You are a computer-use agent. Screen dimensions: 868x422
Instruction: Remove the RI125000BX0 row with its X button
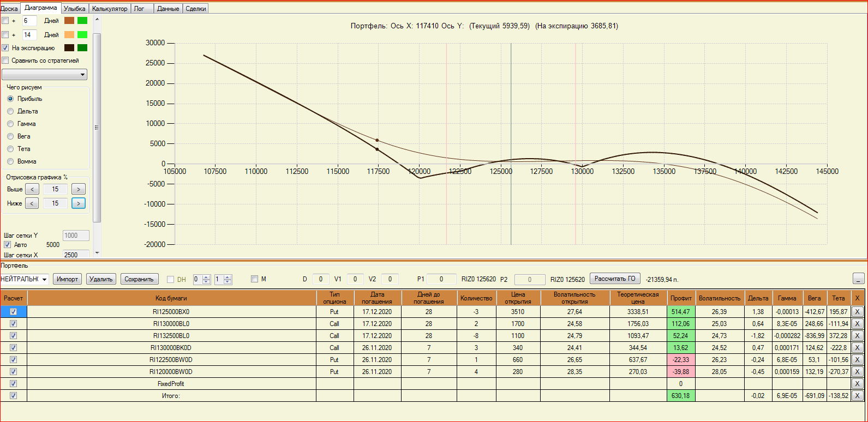(857, 312)
